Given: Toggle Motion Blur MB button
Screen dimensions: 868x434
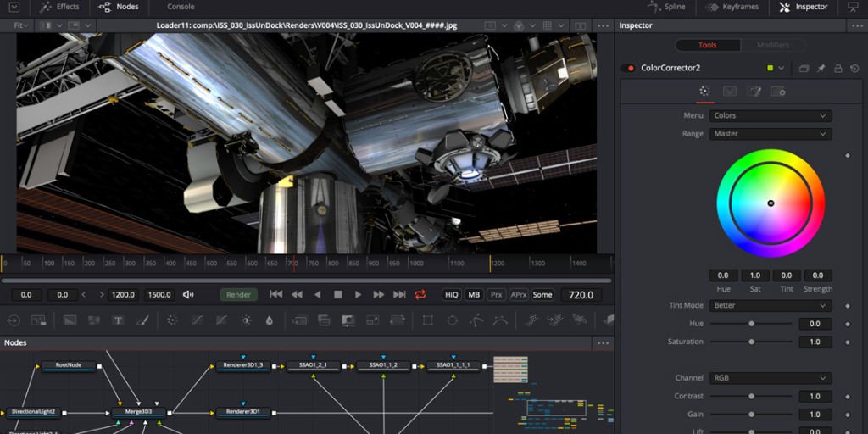Looking at the screenshot, I should point(475,294).
